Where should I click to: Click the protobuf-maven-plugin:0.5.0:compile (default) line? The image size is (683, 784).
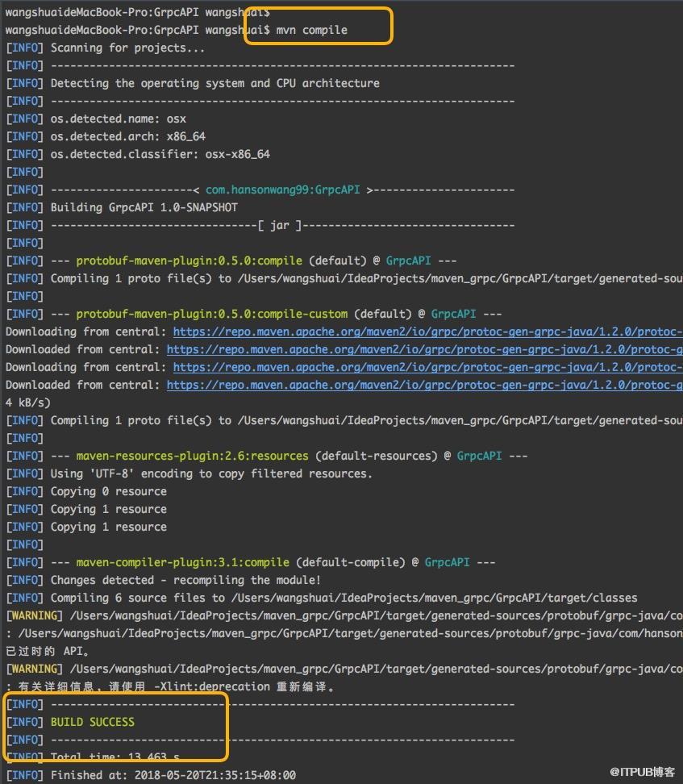coord(231,261)
